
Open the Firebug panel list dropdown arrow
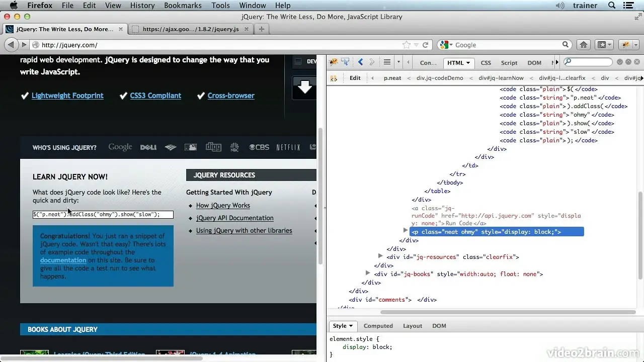pyautogui.click(x=398, y=62)
